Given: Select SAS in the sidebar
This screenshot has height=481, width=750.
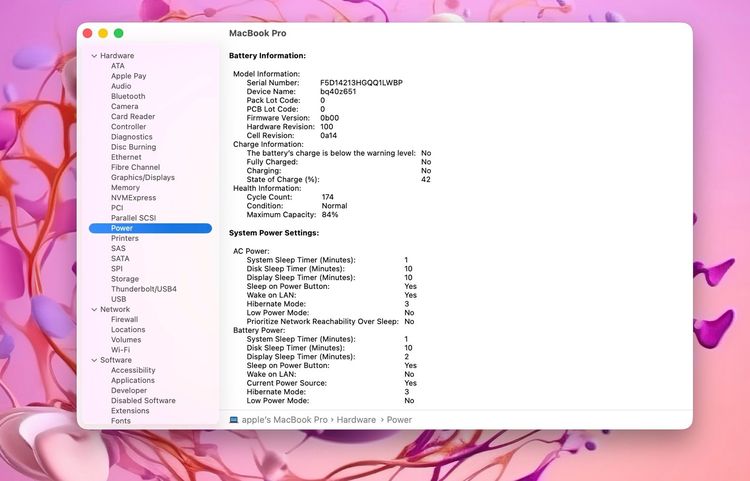Looking at the screenshot, I should click(118, 248).
